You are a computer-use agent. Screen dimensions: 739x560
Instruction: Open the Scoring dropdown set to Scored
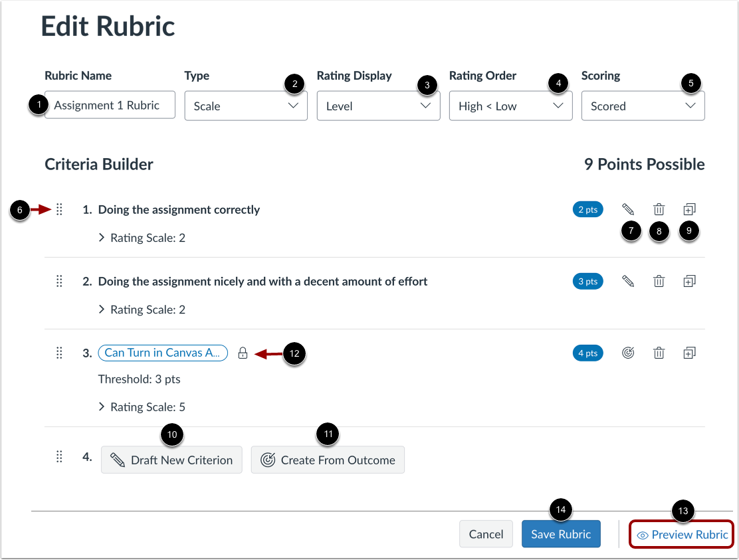(643, 105)
